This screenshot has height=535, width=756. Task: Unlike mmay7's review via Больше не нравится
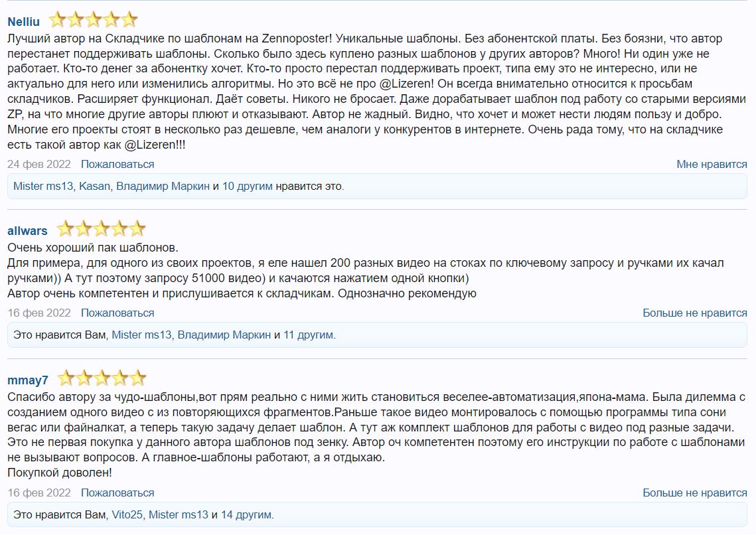coord(694,493)
